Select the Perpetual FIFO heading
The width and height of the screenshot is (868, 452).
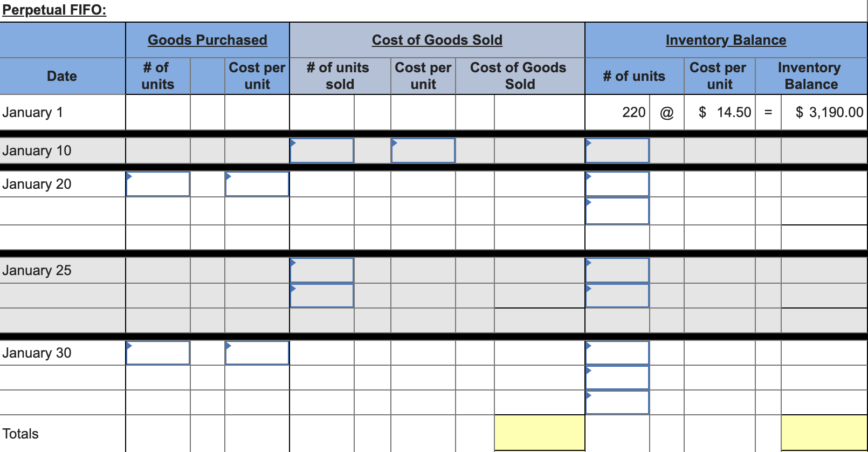pyautogui.click(x=54, y=9)
